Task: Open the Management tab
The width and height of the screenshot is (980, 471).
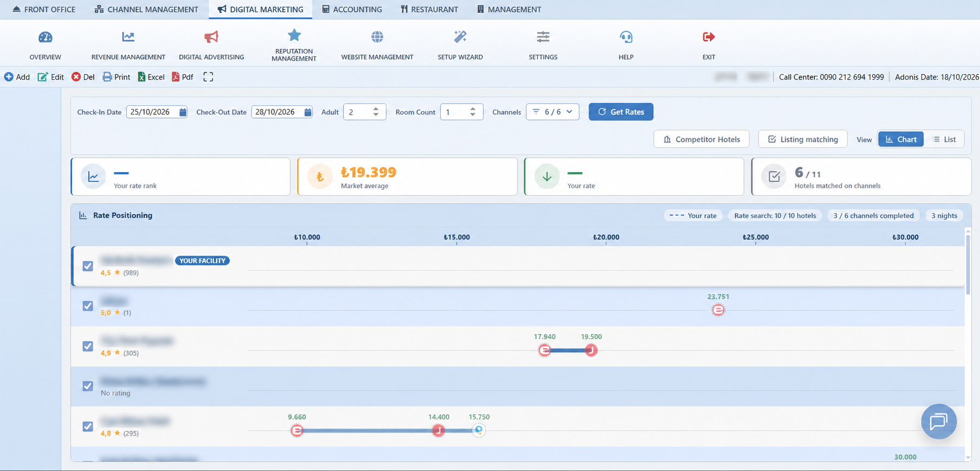Action: click(x=509, y=9)
